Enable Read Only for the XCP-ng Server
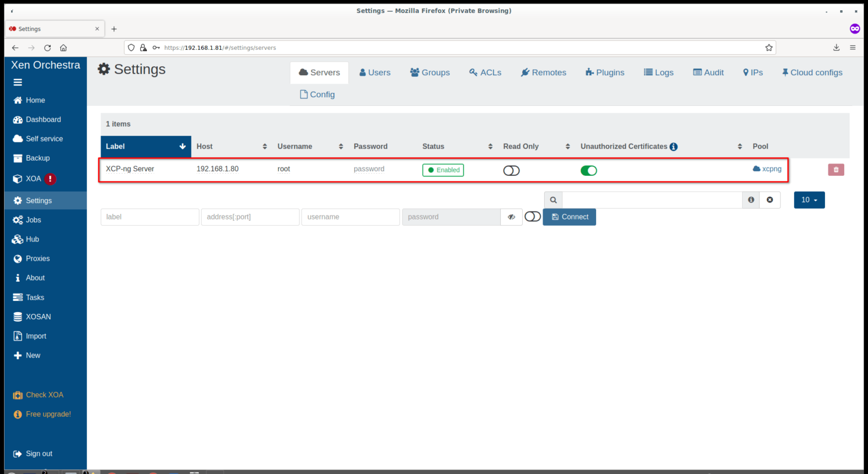The height and width of the screenshot is (474, 868). pos(511,170)
